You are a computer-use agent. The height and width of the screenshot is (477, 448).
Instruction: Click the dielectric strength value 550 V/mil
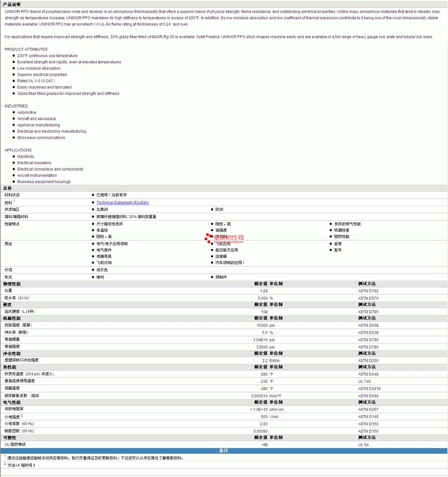269,417
